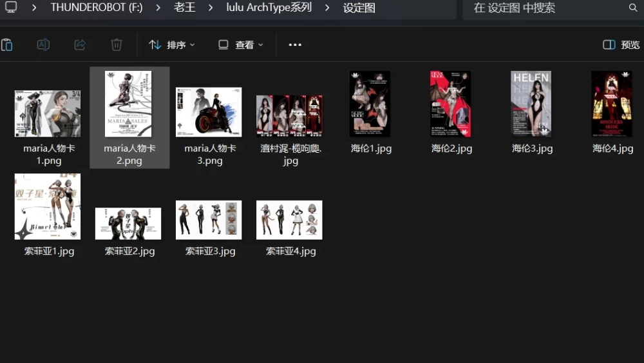Expand the chevron after THUNDEROBOT (F:)
Image resolution: width=644 pixels, height=363 pixels.
click(x=158, y=7)
